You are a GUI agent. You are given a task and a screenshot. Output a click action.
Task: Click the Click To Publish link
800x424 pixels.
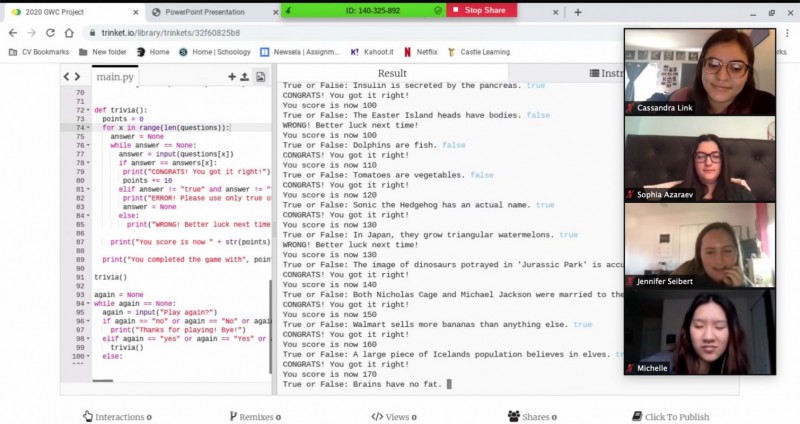(x=670, y=416)
